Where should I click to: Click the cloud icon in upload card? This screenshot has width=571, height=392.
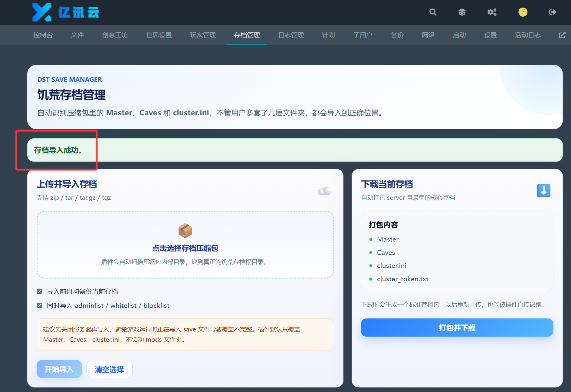pos(325,191)
